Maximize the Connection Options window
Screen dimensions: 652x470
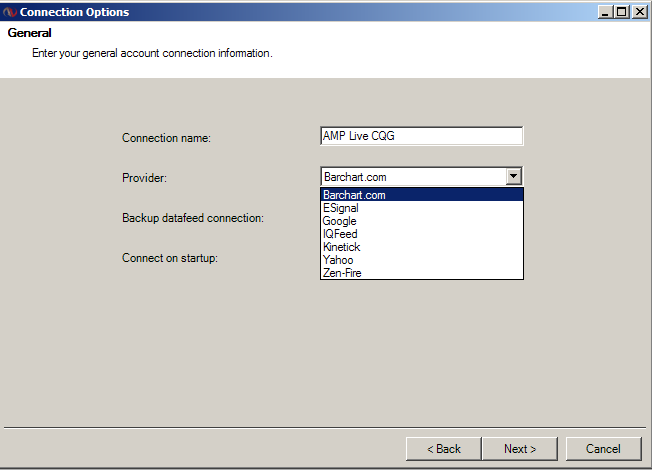(x=622, y=12)
